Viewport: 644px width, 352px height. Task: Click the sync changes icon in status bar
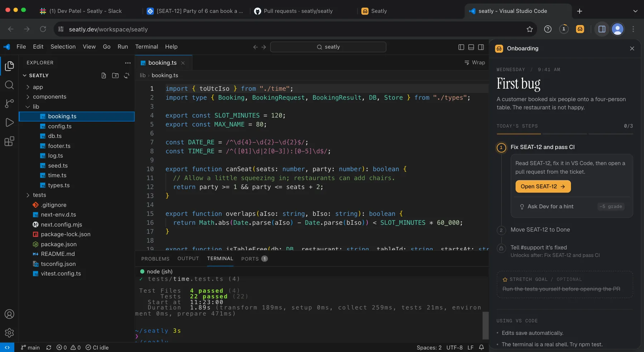(49, 347)
